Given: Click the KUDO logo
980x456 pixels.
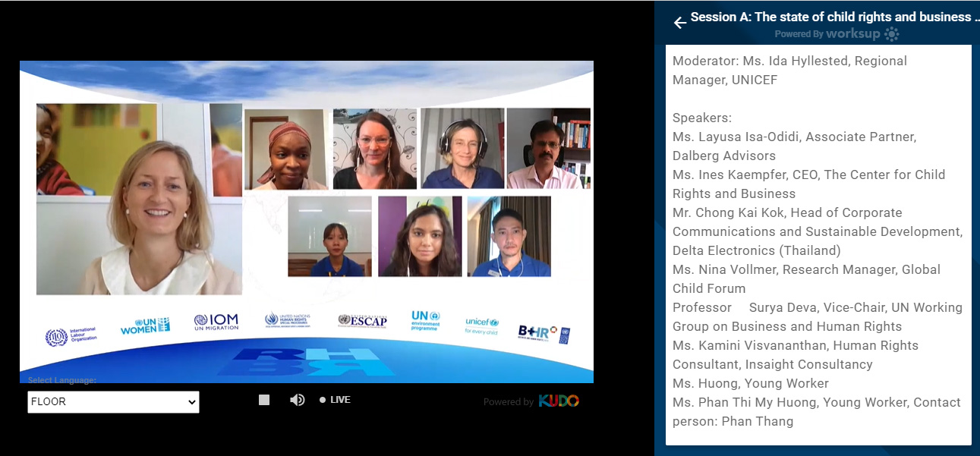Looking at the screenshot, I should pyautogui.click(x=559, y=401).
